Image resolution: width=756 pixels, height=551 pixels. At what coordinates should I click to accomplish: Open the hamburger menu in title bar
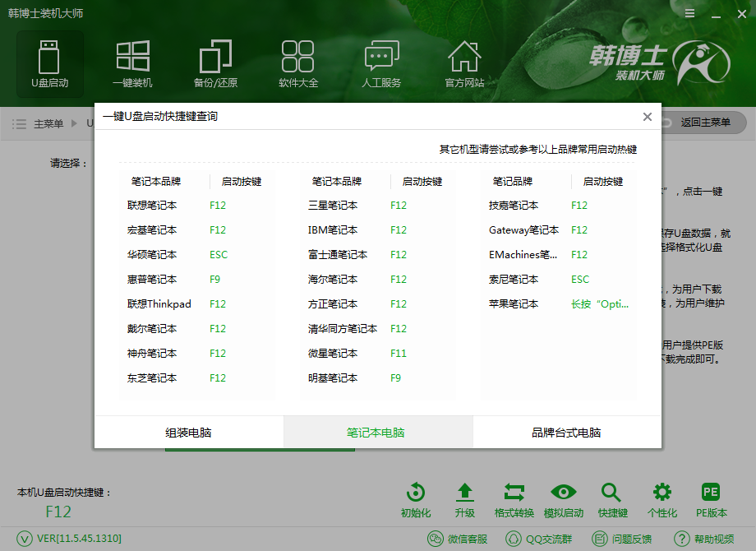tap(689, 13)
